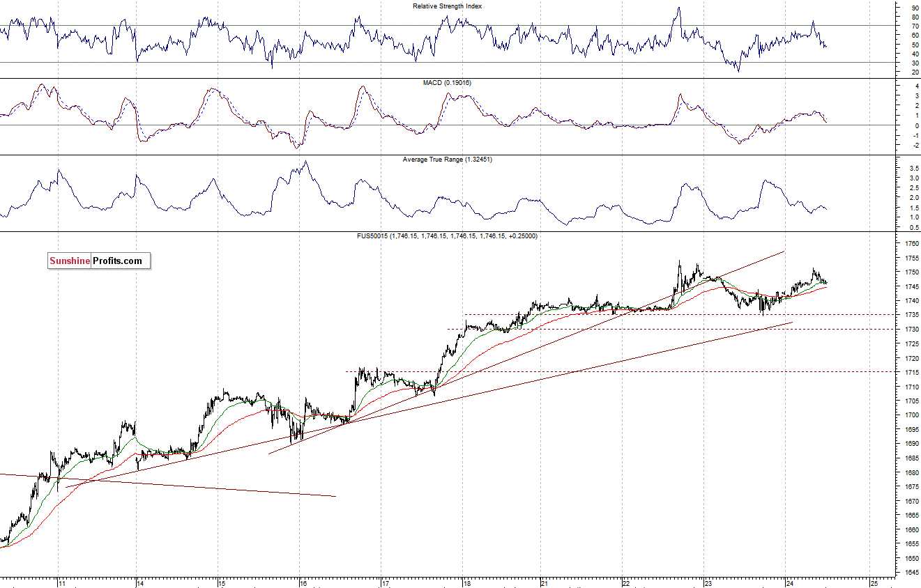
Task: Click date label 15 on time axis
Action: (221, 583)
